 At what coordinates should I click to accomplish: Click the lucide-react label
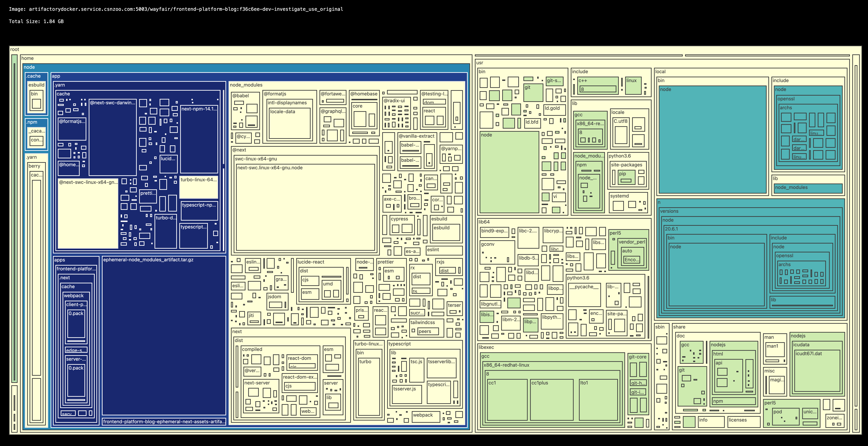311,262
